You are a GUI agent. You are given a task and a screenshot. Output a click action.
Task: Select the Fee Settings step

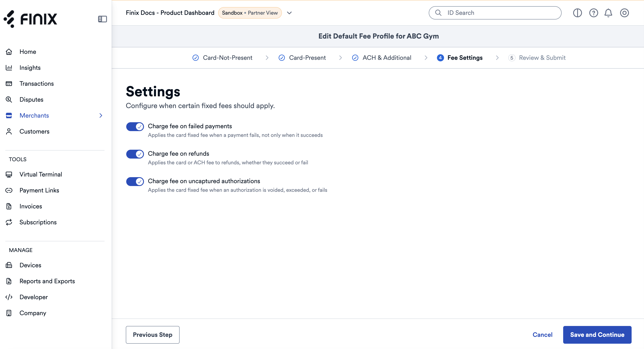point(460,58)
